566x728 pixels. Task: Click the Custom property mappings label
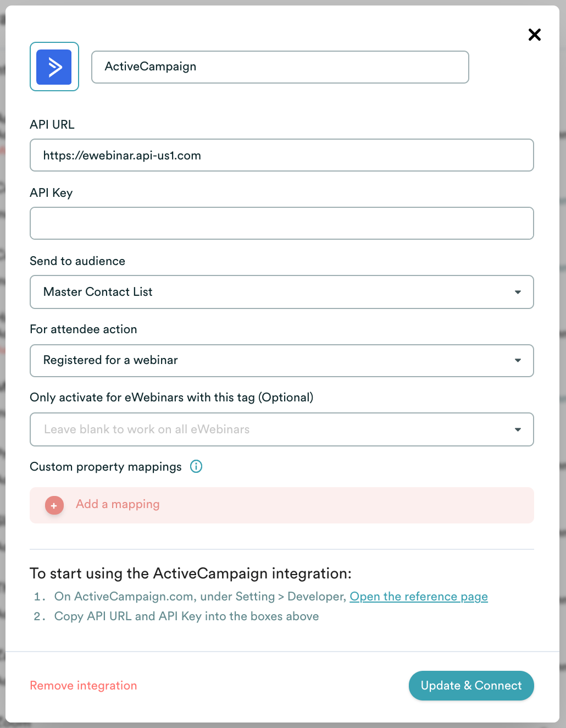[x=106, y=466]
